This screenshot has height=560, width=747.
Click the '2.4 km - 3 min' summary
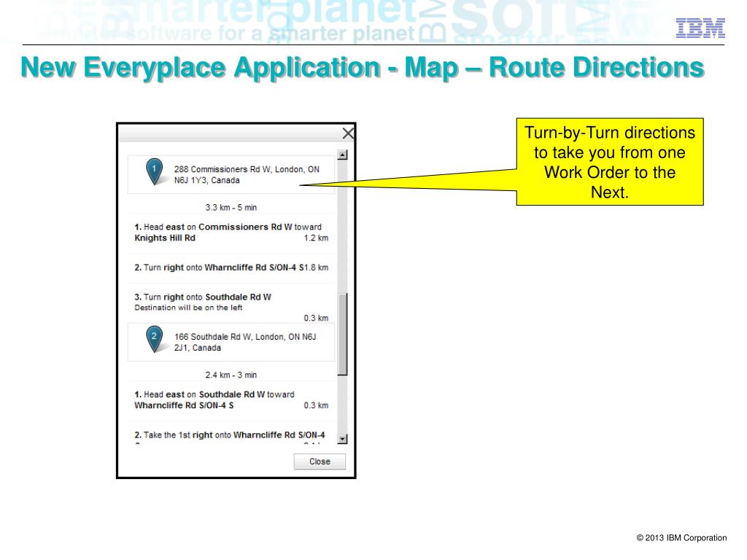click(x=231, y=376)
